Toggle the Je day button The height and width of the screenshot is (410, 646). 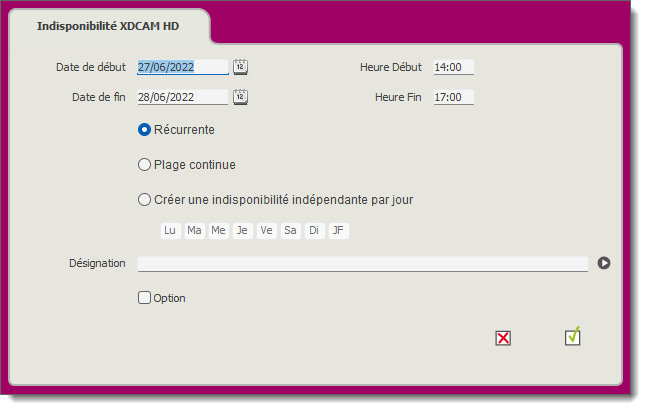[242, 230]
